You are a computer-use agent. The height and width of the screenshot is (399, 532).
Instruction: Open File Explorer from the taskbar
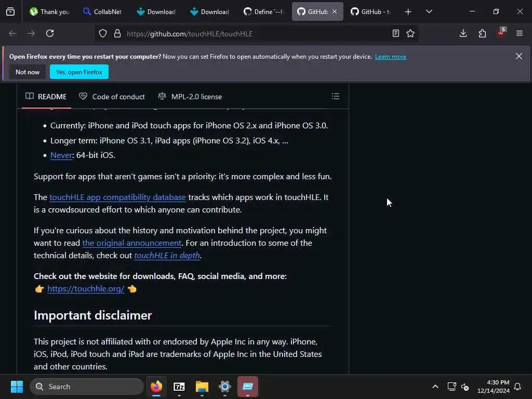[202, 387]
